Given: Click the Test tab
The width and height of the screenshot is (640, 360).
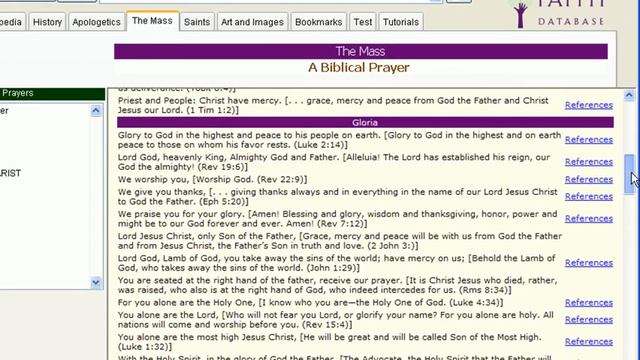Looking at the screenshot, I should click(x=362, y=22).
